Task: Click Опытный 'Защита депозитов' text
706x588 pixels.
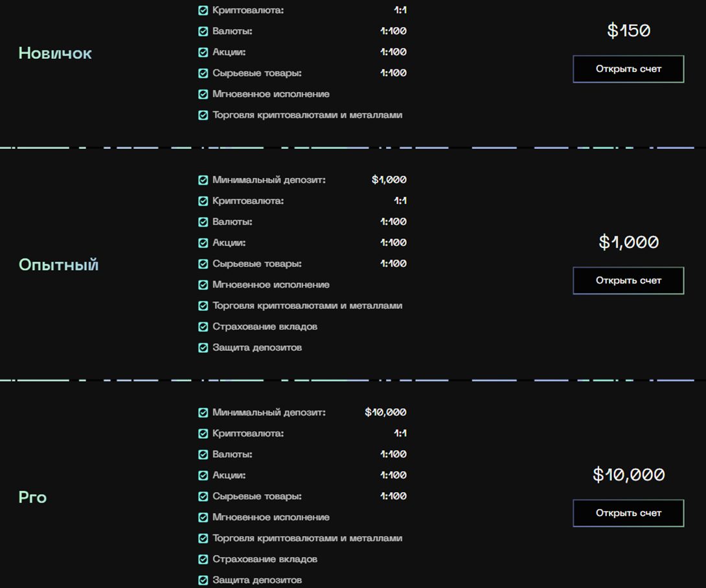Action: click(x=257, y=348)
